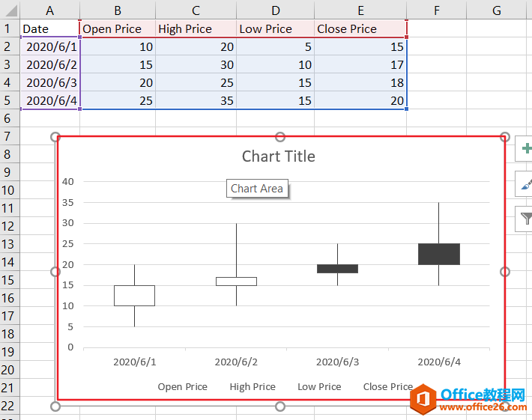
Task: Select cell containing 2020/6/1 in column A
Action: click(50, 46)
